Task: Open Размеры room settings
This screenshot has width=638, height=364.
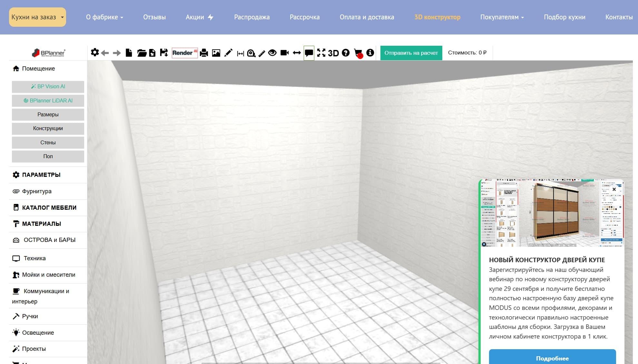Action: pyautogui.click(x=48, y=114)
